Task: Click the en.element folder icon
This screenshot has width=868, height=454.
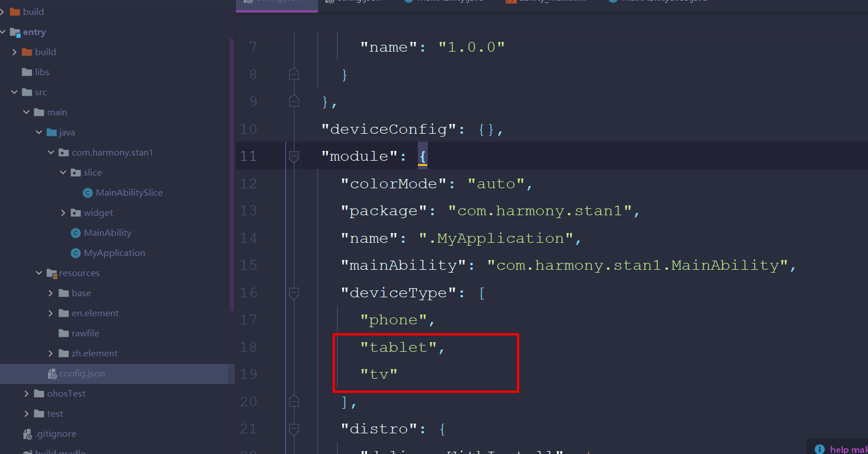Action: pos(64,313)
